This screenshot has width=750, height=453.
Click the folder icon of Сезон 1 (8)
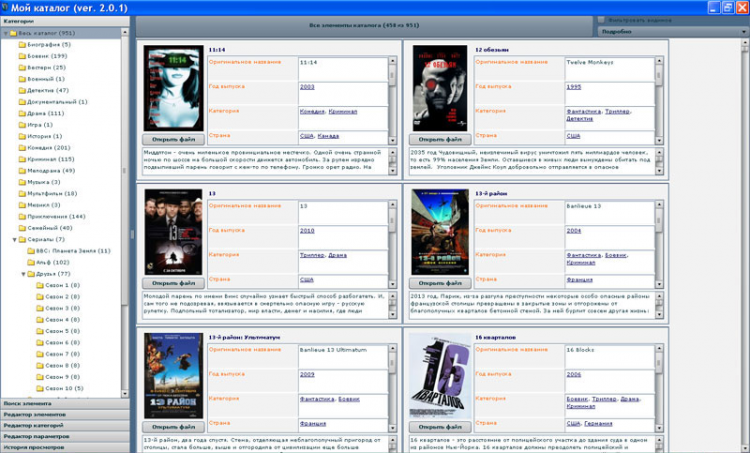pyautogui.click(x=40, y=286)
